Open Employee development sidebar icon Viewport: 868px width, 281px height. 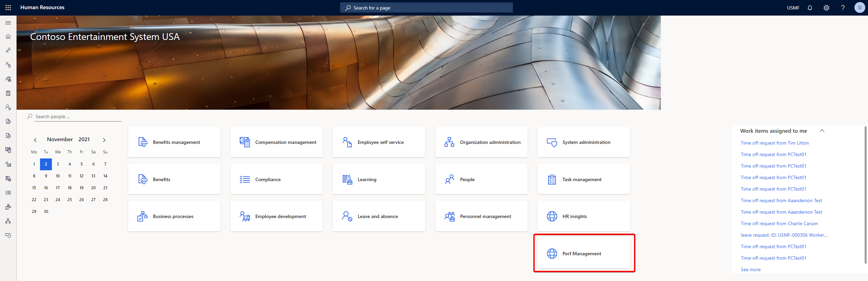(8, 164)
